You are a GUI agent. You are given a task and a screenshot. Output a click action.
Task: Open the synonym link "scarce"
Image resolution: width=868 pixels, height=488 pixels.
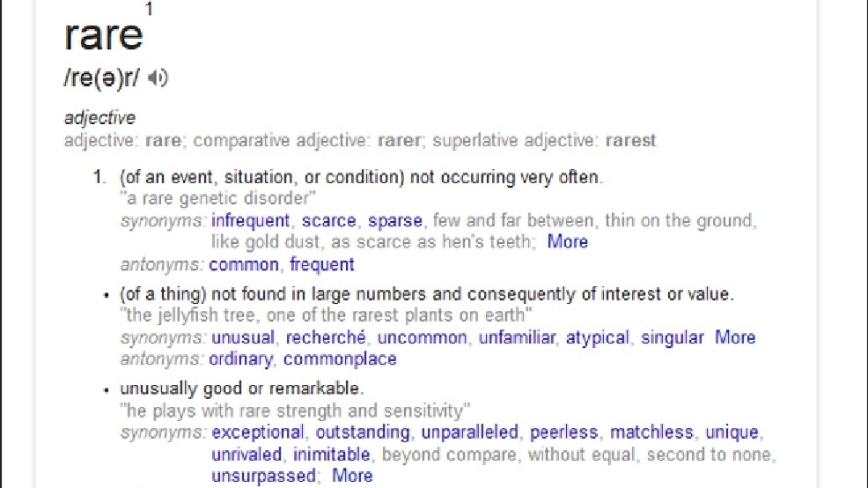[329, 220]
